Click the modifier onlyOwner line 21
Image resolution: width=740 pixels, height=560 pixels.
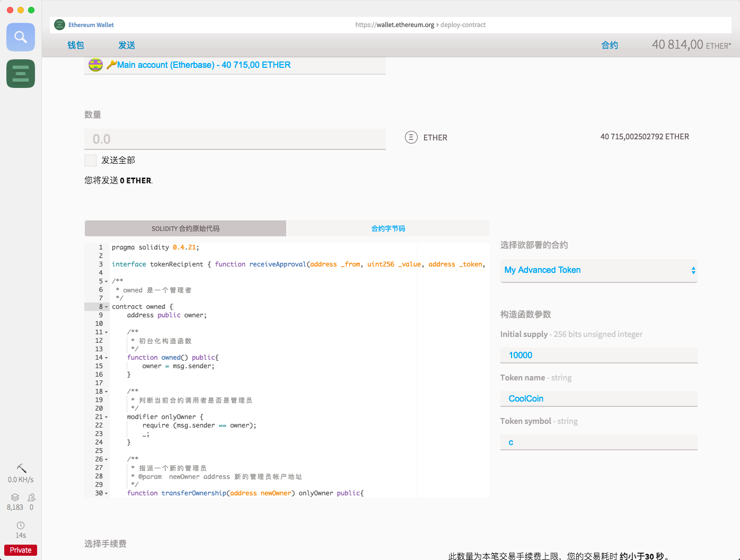pyautogui.click(x=165, y=417)
